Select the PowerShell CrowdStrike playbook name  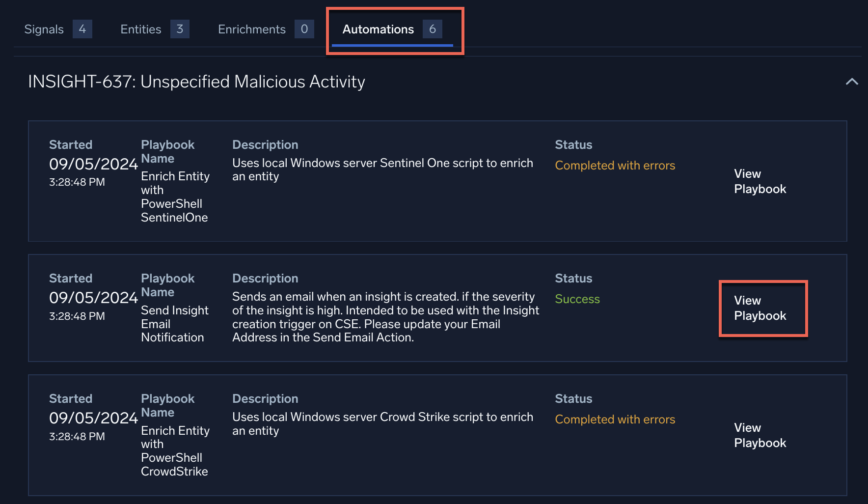(175, 450)
